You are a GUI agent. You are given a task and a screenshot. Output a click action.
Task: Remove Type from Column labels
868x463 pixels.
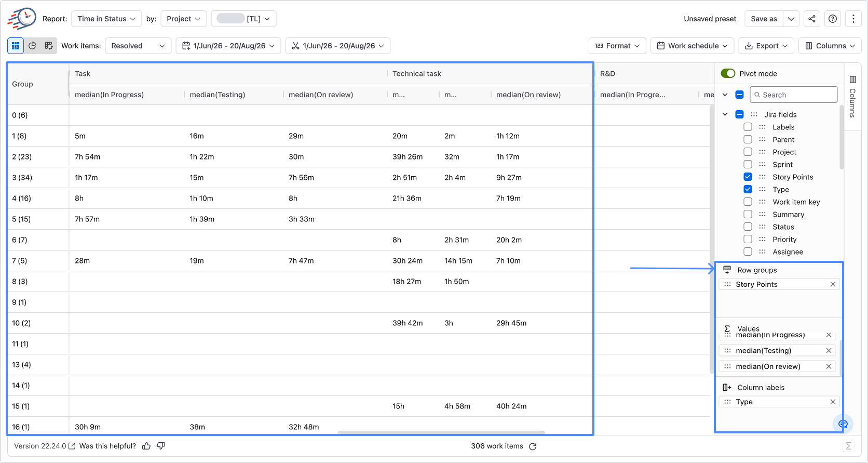[x=833, y=402]
